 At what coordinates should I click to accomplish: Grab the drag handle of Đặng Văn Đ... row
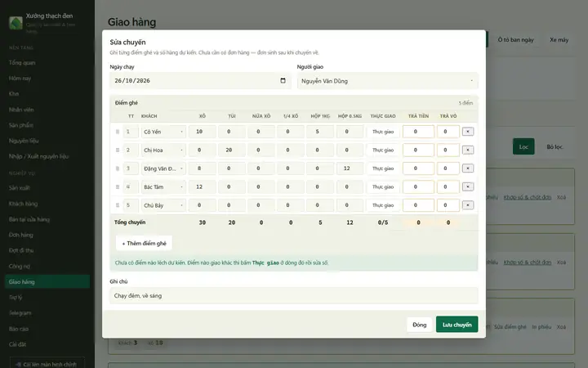point(118,168)
